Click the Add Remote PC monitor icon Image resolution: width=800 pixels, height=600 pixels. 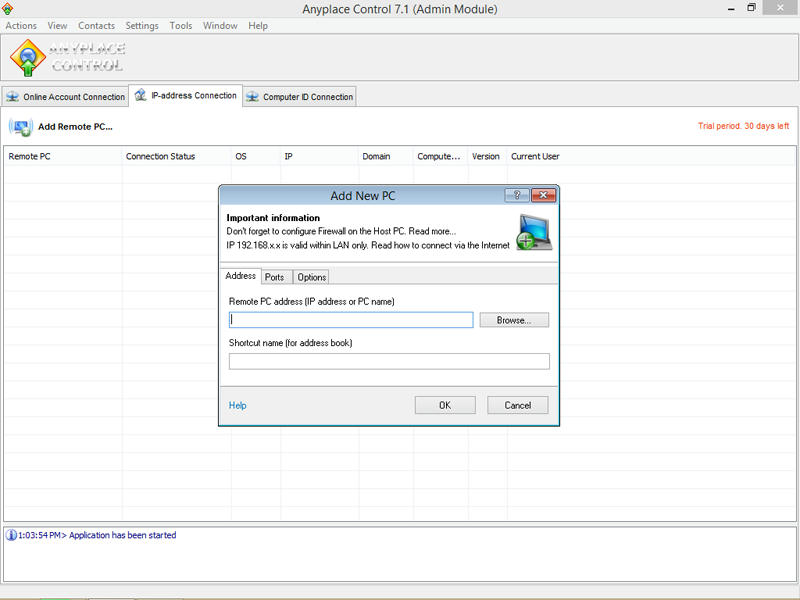coord(21,127)
